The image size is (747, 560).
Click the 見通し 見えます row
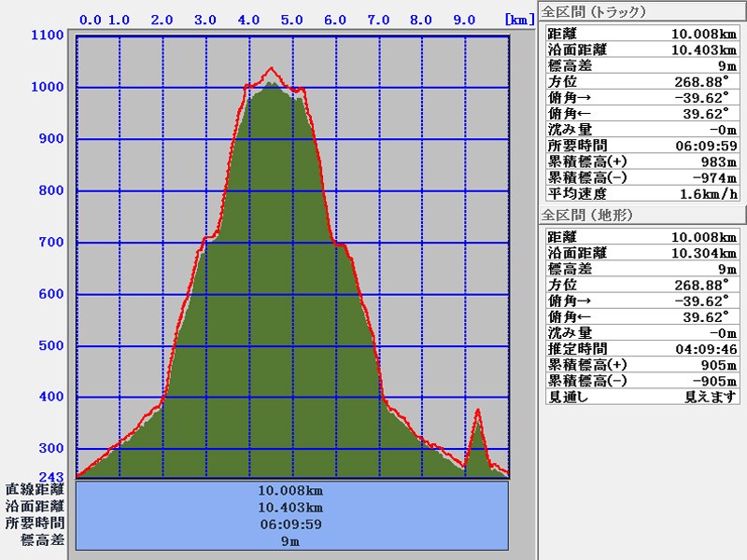click(x=641, y=397)
